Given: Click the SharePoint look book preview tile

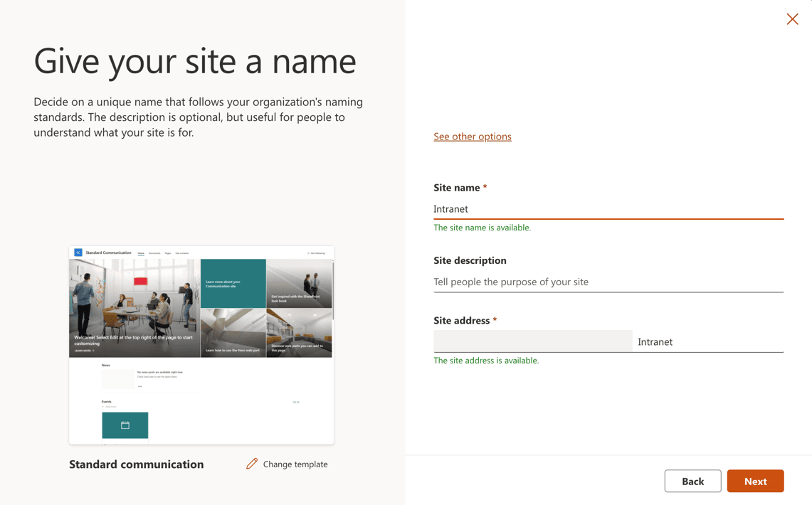Looking at the screenshot, I should click(x=299, y=283).
